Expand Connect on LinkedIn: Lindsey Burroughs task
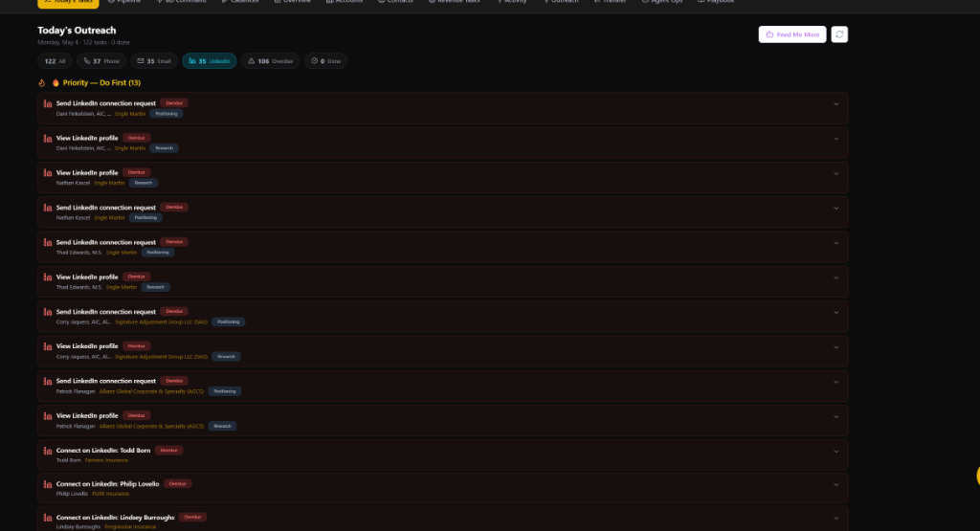Screen dimensions: 980x531 (x=835, y=518)
